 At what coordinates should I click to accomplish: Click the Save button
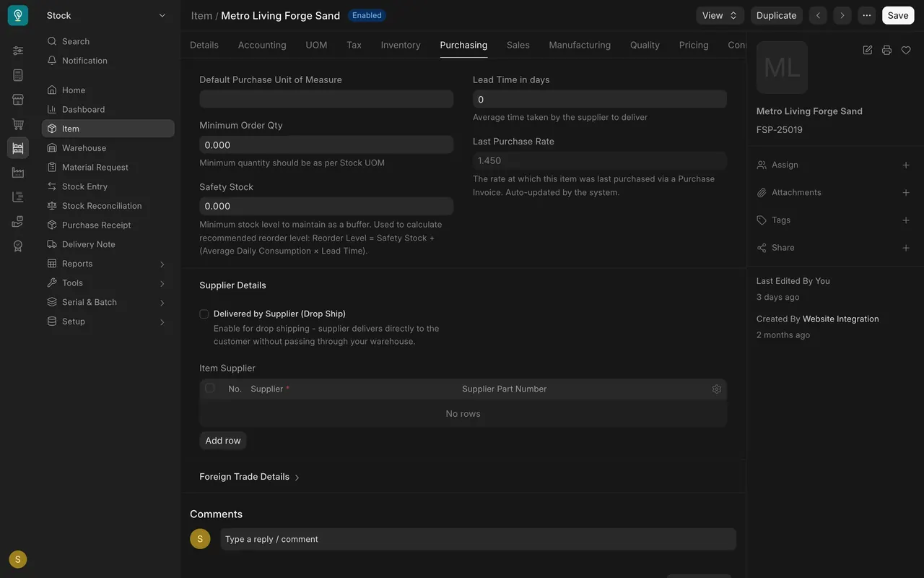pyautogui.click(x=898, y=15)
